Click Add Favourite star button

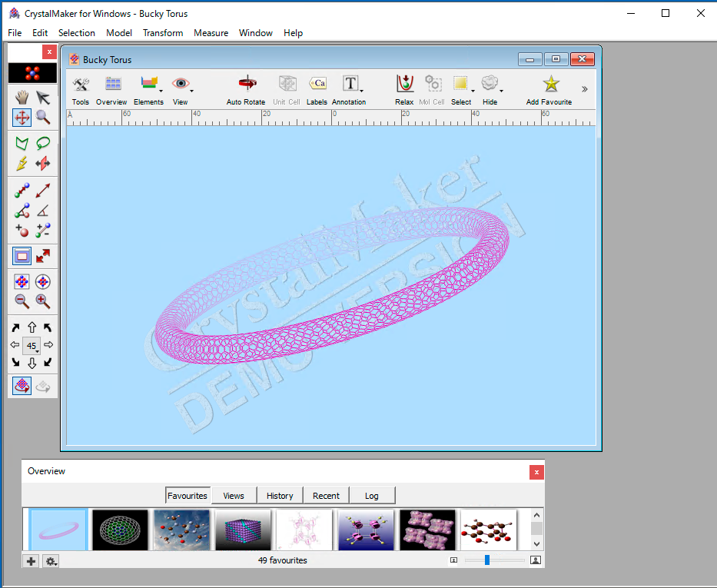coord(549,90)
